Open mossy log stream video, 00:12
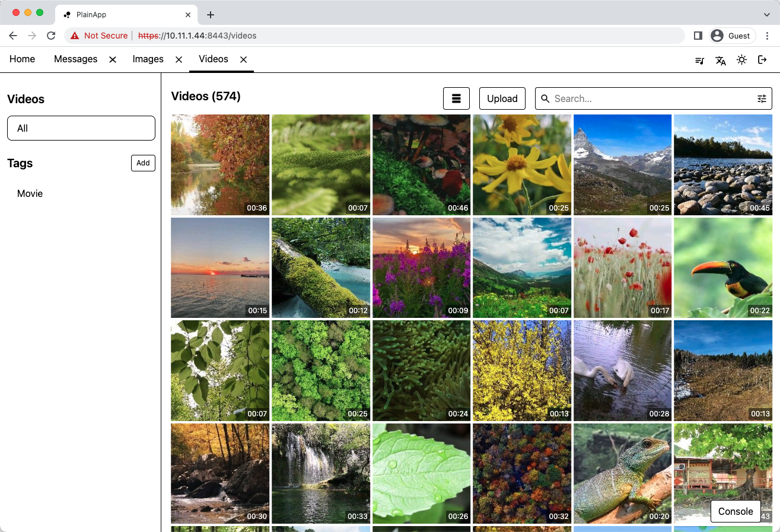 321,267
